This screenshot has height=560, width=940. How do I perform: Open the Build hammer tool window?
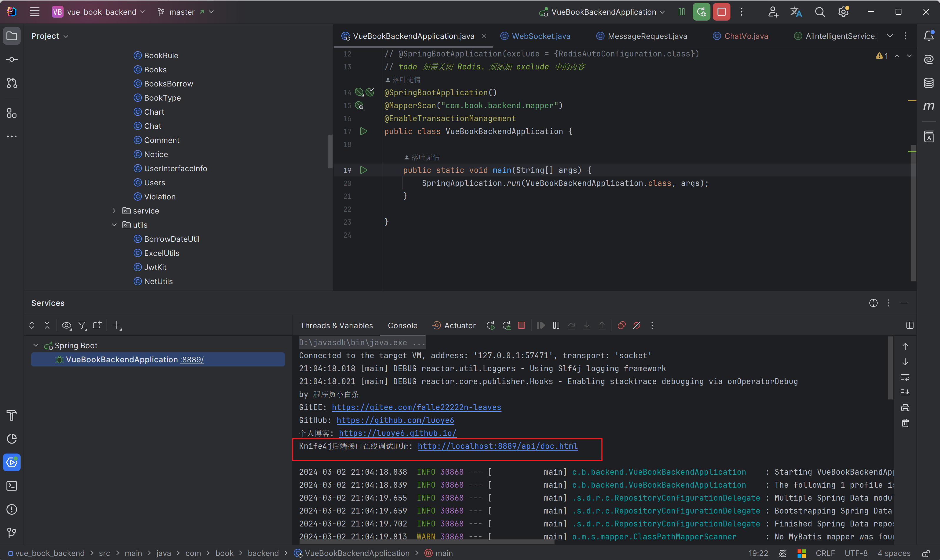[x=12, y=415]
